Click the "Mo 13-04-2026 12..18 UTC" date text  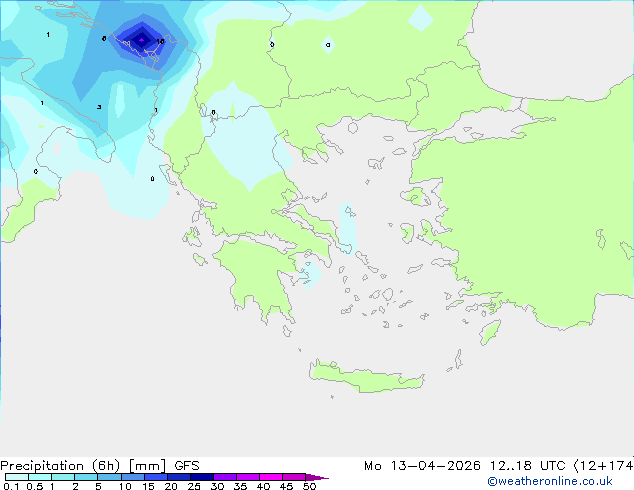click(x=465, y=466)
